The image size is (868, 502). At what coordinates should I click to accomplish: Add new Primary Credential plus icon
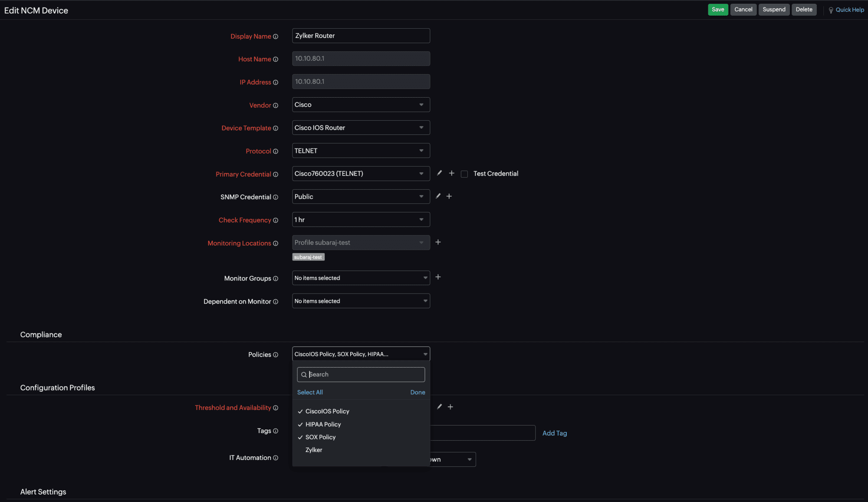[451, 173]
